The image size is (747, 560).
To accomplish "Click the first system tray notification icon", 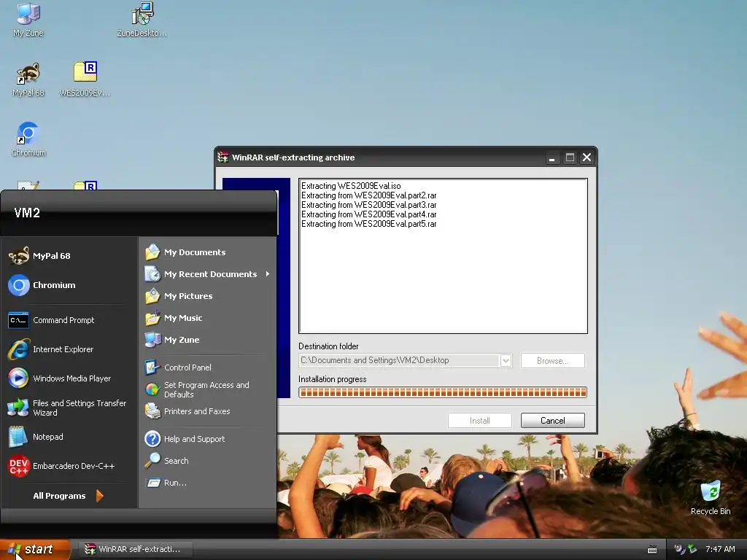I will coord(679,550).
